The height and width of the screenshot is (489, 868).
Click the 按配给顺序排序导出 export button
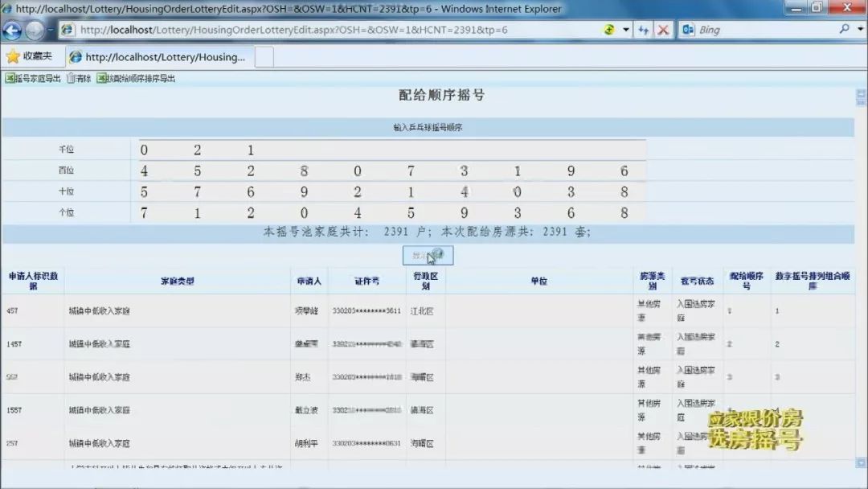click(136, 78)
